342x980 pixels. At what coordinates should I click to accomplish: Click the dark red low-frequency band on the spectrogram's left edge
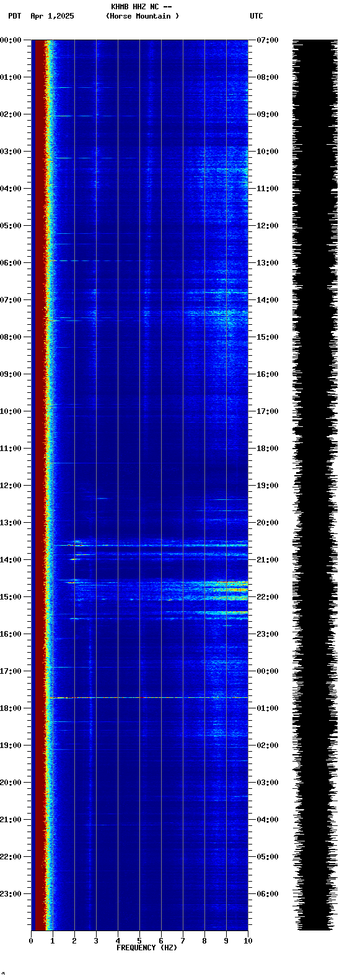(39, 485)
